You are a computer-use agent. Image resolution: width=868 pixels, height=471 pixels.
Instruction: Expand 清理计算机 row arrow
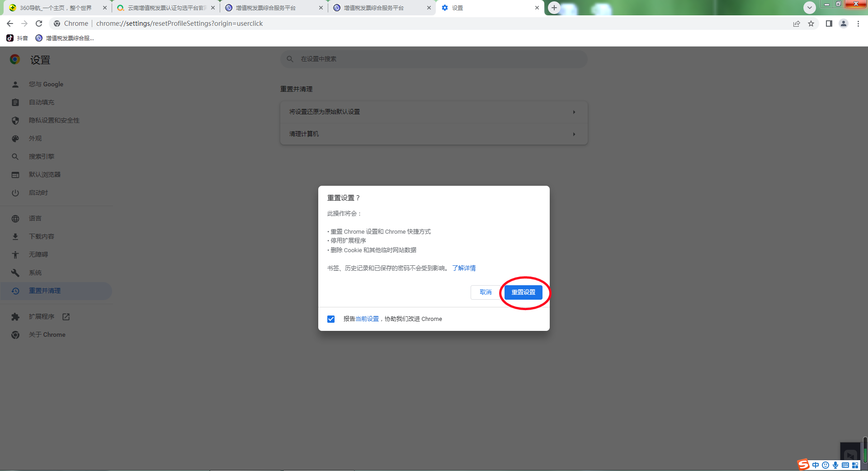[574, 134]
